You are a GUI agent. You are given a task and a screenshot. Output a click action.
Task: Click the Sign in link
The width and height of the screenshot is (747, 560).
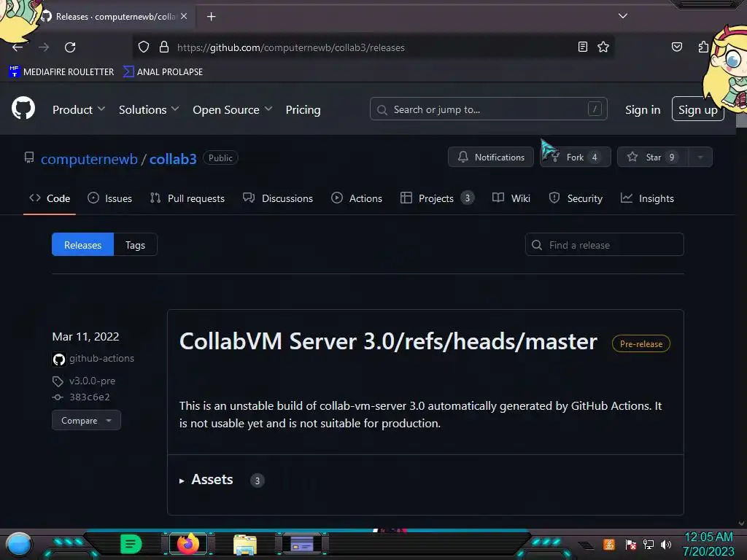coord(642,109)
